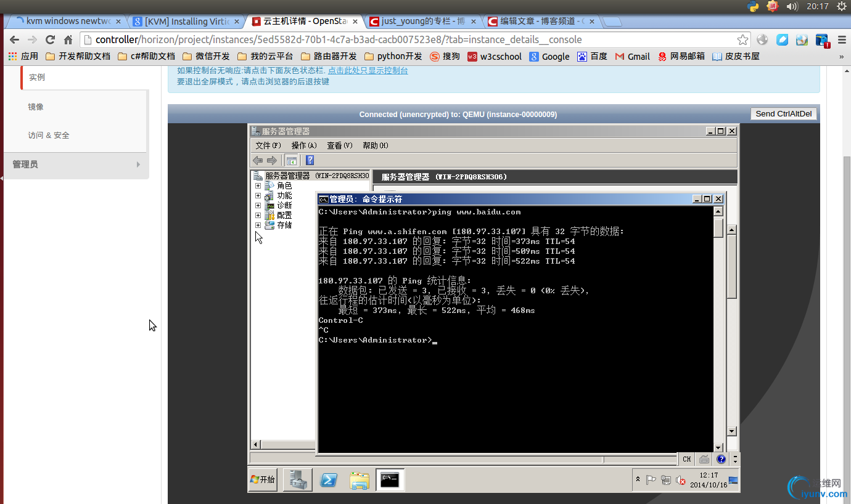
Task: Select the Command Prompt taskbar icon
Action: point(390,480)
